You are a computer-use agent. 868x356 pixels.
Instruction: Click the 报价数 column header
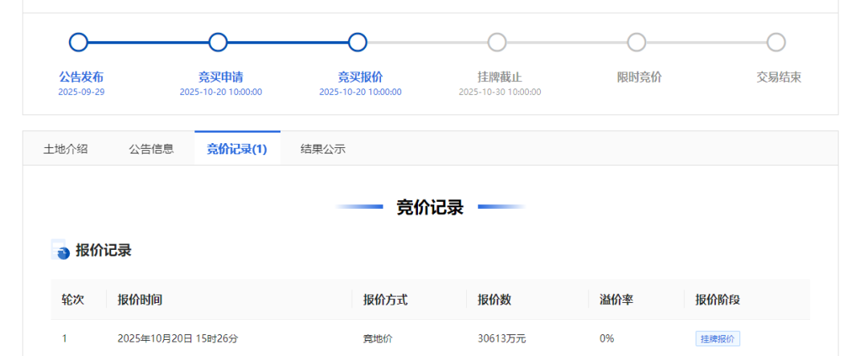pos(494,300)
